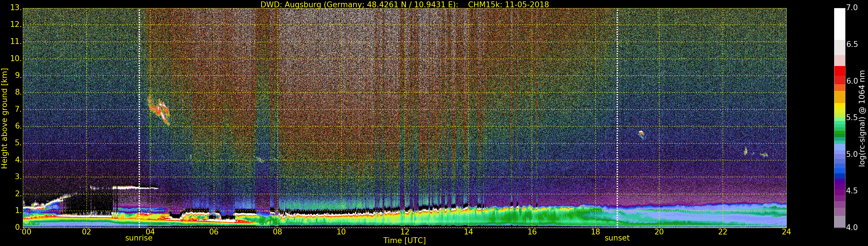Viewport: 868px width, 246px height.
Task: Click the height tick label 13
Action: click(16, 8)
